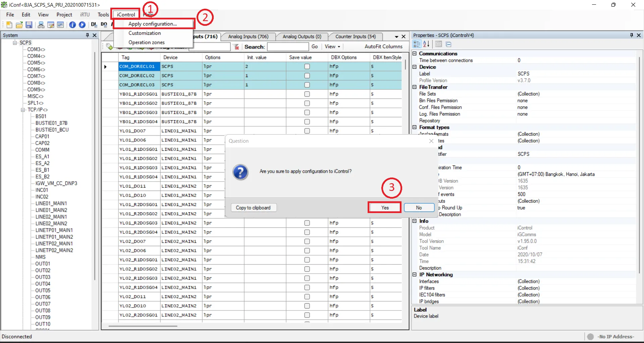Toggle Save value checkbox for YL02_DO07

[x=307, y=242]
